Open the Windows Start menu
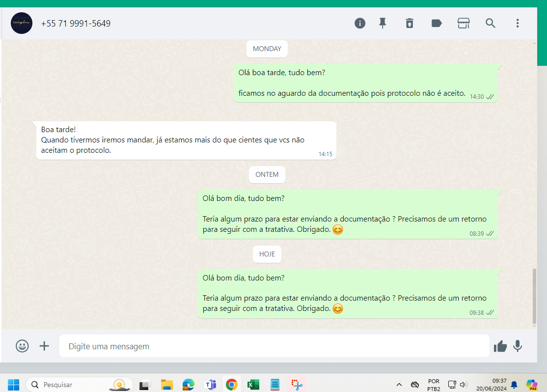Image resolution: width=547 pixels, height=392 pixels. pyautogui.click(x=14, y=385)
